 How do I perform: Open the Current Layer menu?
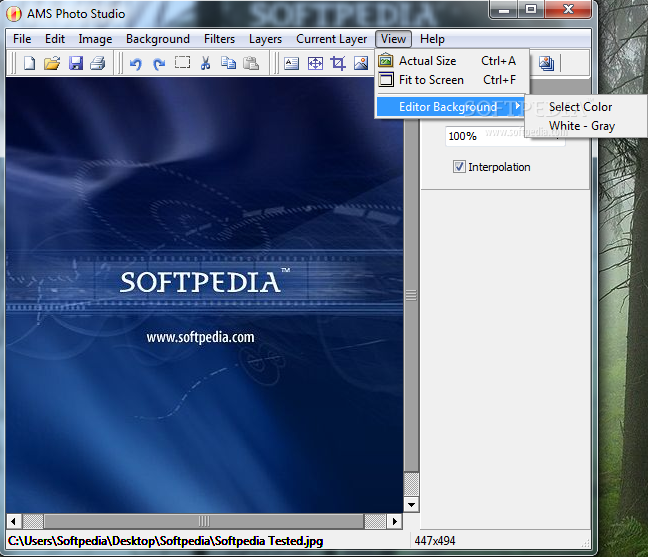coord(331,39)
